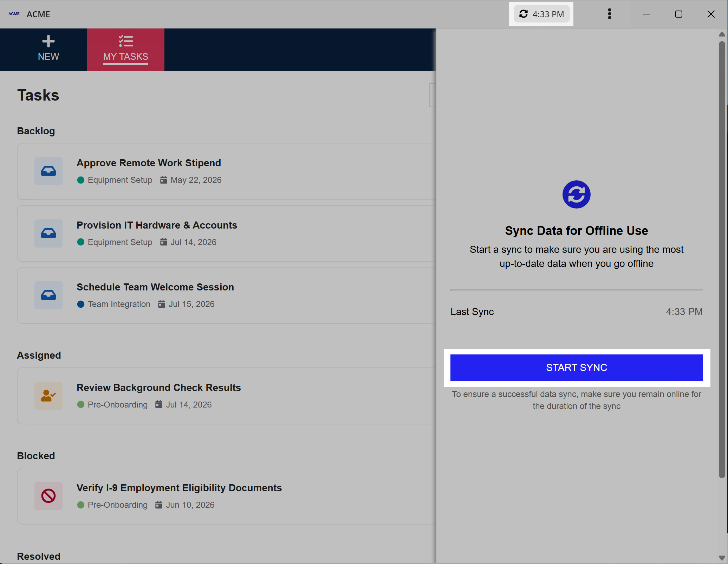
Task: Click calendar icon next to May 22, 2026
Action: click(x=163, y=180)
